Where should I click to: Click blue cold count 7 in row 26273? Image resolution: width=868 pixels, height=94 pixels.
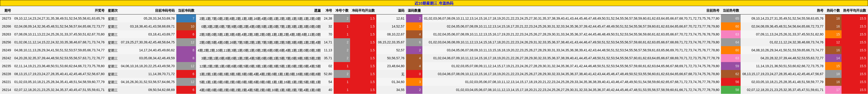click(186, 18)
